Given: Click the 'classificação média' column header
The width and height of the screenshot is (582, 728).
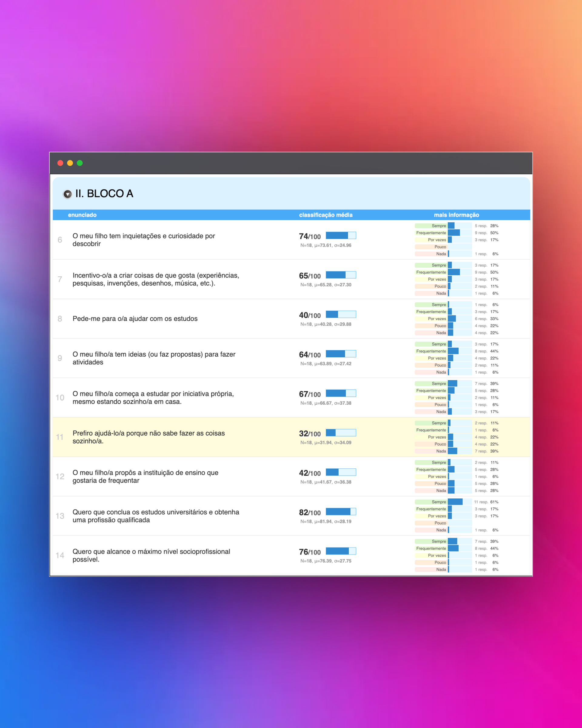Looking at the screenshot, I should click(x=326, y=215).
